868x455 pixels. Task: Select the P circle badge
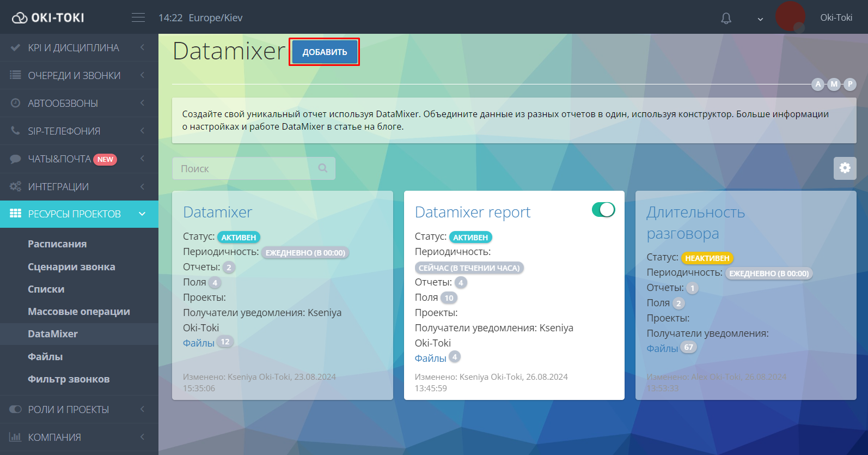[x=850, y=84]
